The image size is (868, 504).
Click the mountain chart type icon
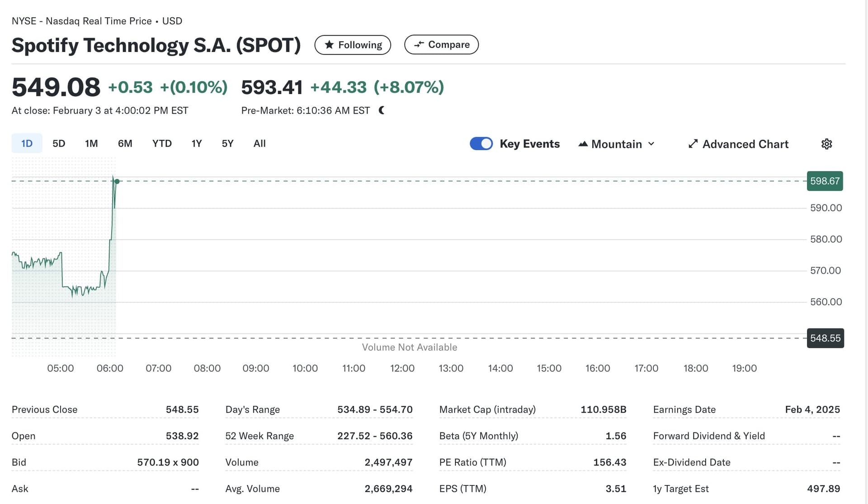point(583,144)
